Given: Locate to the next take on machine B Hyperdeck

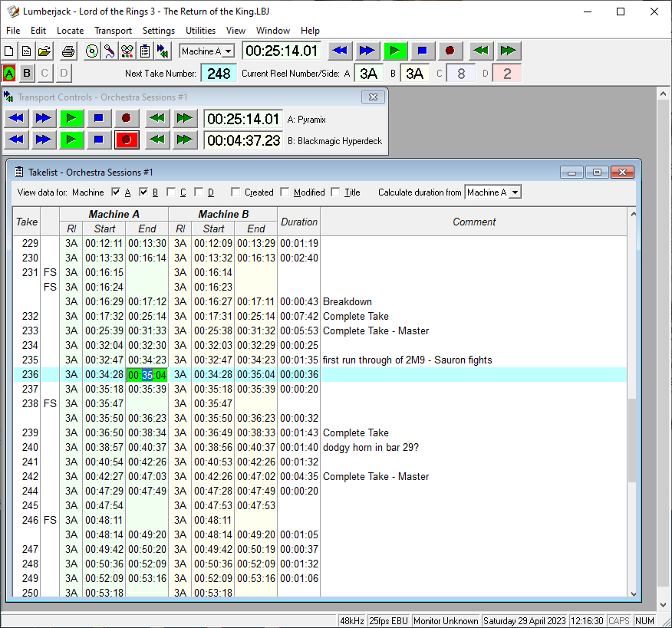Looking at the screenshot, I should click(185, 140).
